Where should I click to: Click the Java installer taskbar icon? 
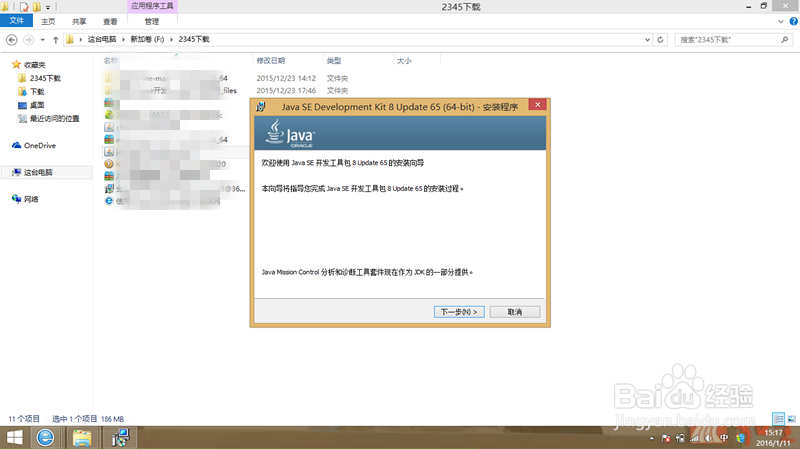tap(120, 438)
